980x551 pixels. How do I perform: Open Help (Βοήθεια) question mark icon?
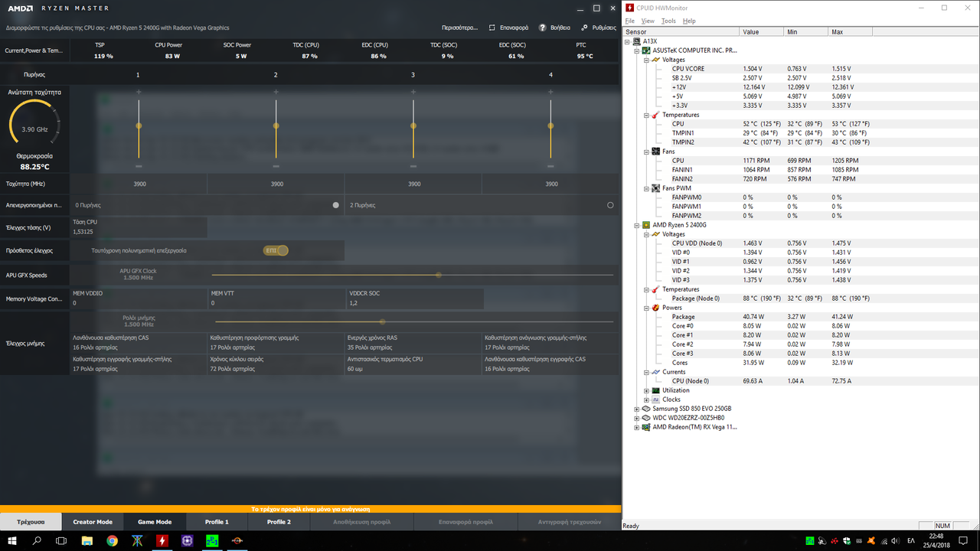(543, 28)
